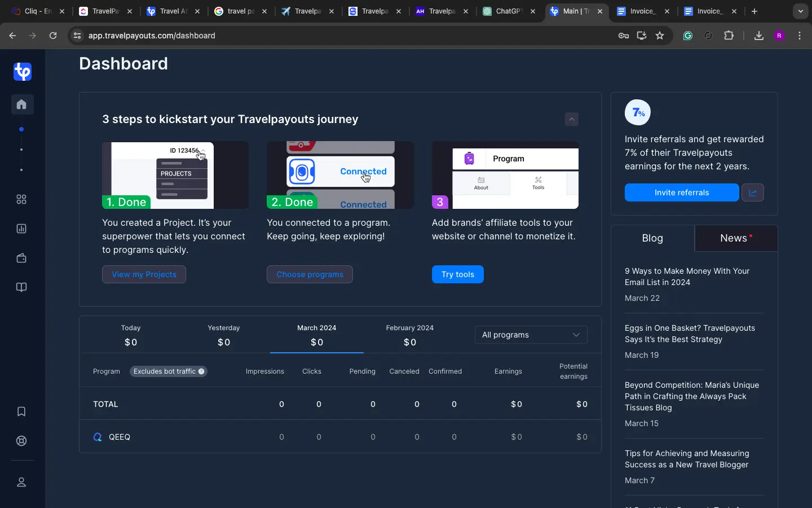Open the Grammarly extension icon

(688, 36)
